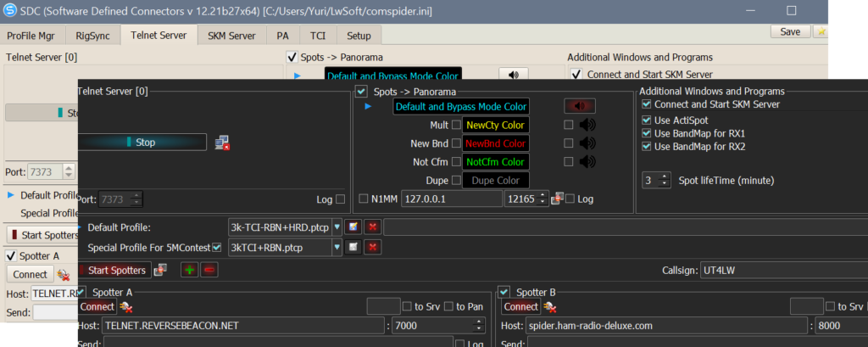Enable sound checkbox in the Mult row
Image resolution: width=868 pixels, height=347 pixels.
(x=569, y=125)
